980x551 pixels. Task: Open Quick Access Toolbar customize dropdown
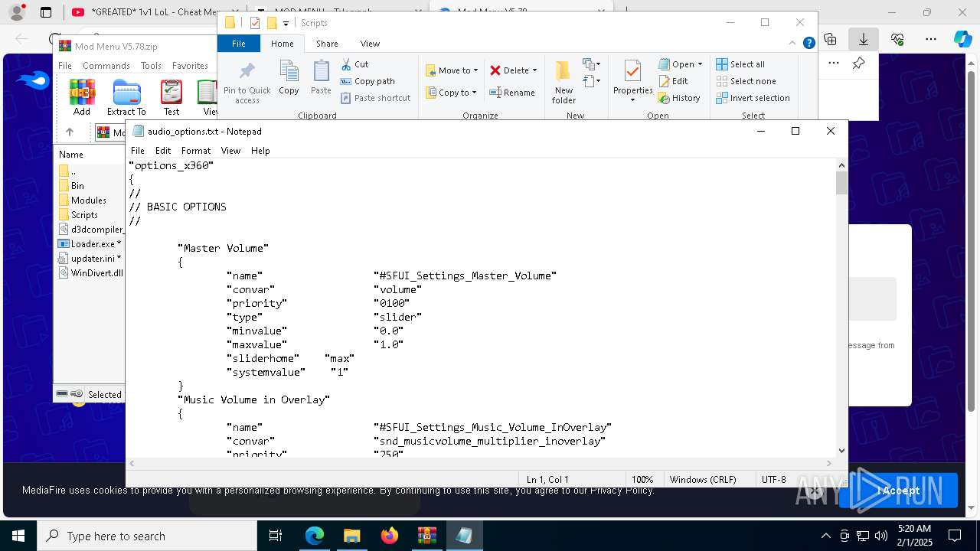286,23
